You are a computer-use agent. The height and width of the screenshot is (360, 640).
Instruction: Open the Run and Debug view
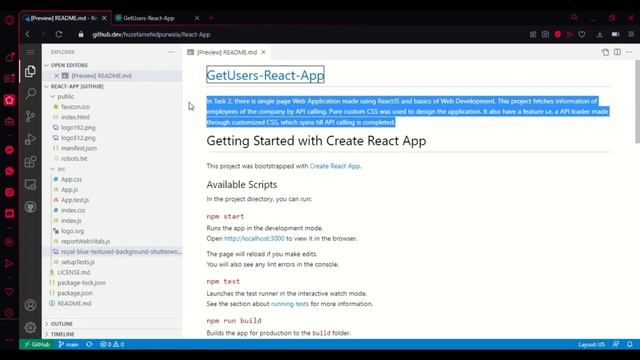point(30,139)
